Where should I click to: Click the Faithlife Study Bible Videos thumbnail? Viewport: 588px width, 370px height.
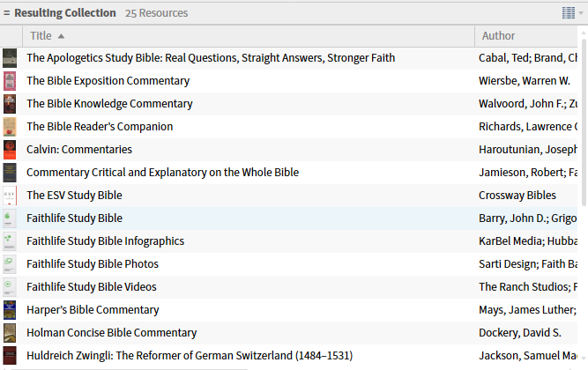tap(10, 287)
